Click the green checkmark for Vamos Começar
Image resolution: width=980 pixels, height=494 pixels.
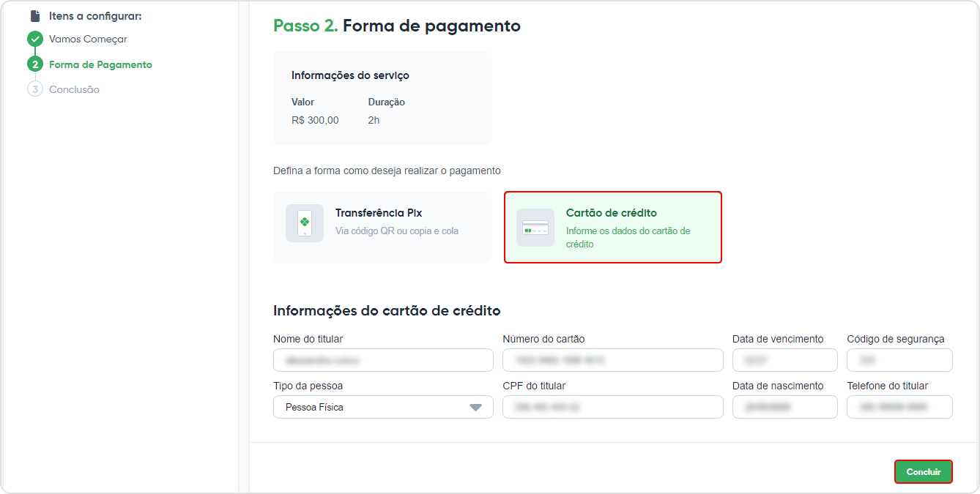click(x=35, y=40)
